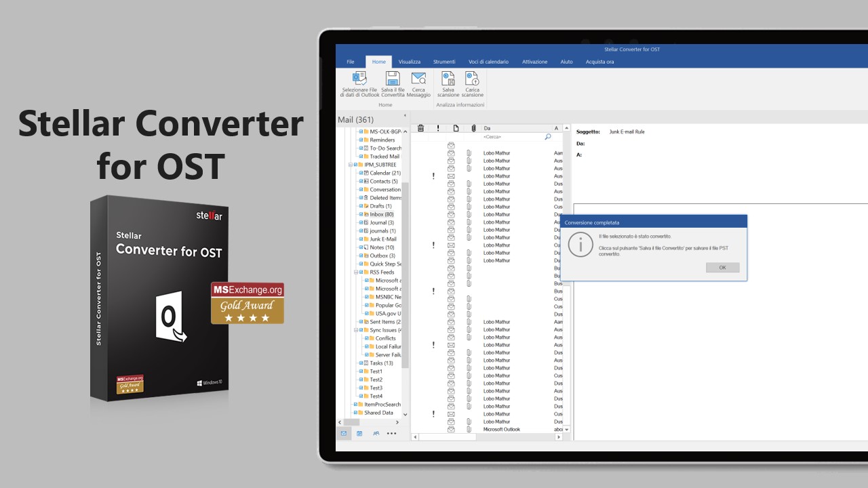
Task: Select the Quick Step Settings folder
Action: click(385, 264)
